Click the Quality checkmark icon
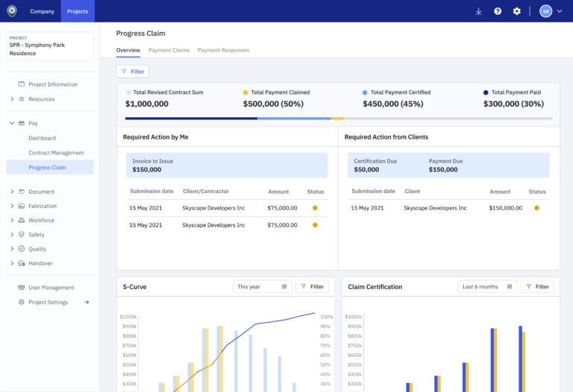 pos(22,249)
